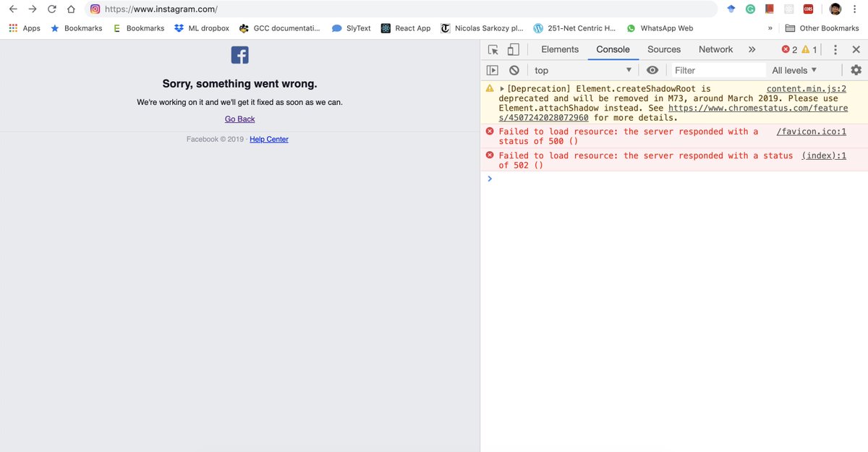Viewport: 868px width, 452px height.
Task: Focus the address bar showing instagram.com
Action: click(x=401, y=9)
